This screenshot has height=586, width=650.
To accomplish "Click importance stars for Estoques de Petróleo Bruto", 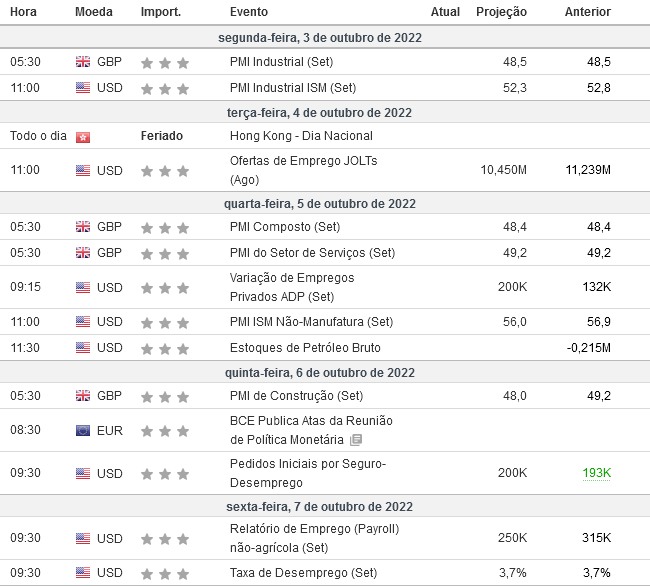I will click(x=165, y=349).
